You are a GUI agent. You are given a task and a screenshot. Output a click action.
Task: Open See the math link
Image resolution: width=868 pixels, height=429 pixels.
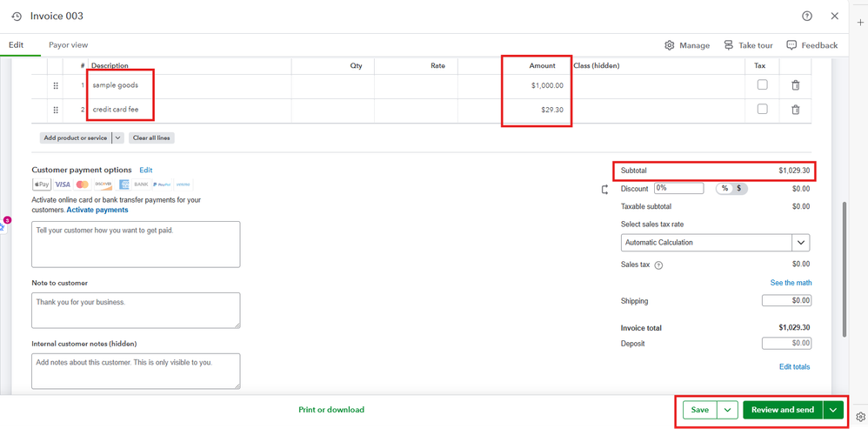click(791, 283)
